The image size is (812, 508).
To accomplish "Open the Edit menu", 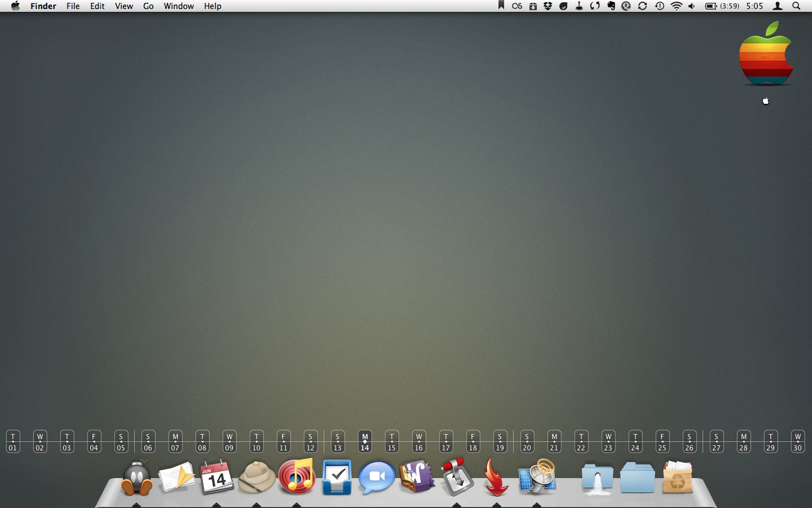I will point(98,6).
